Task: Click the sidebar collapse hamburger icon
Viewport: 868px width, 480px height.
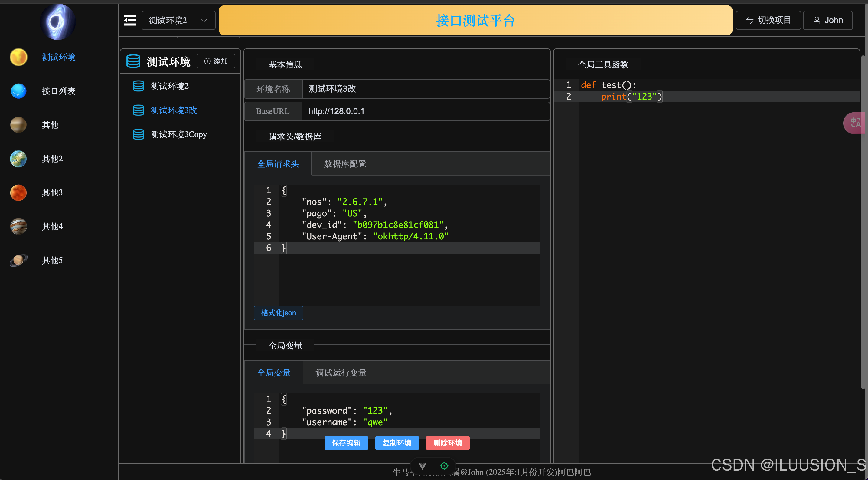Action: coord(130,20)
